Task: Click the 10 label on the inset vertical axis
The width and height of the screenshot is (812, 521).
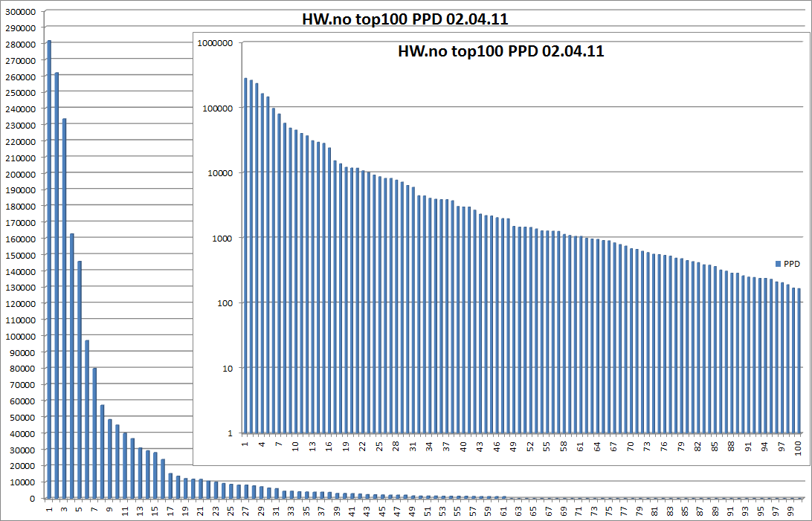Action: pos(228,369)
